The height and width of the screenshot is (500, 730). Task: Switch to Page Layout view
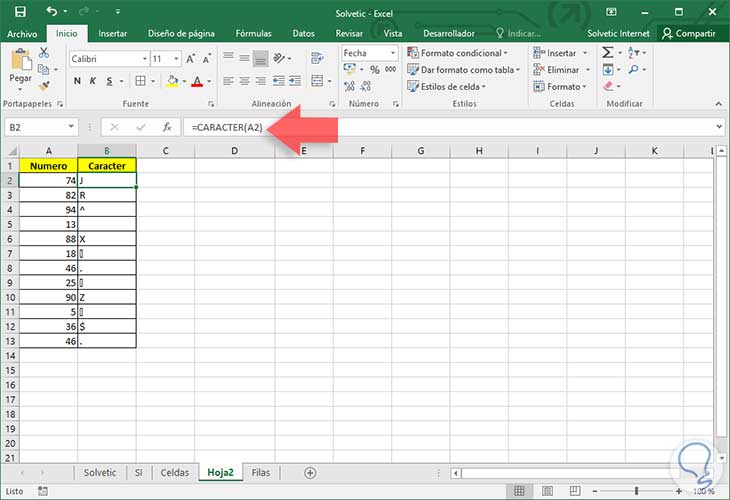pyautogui.click(x=547, y=491)
